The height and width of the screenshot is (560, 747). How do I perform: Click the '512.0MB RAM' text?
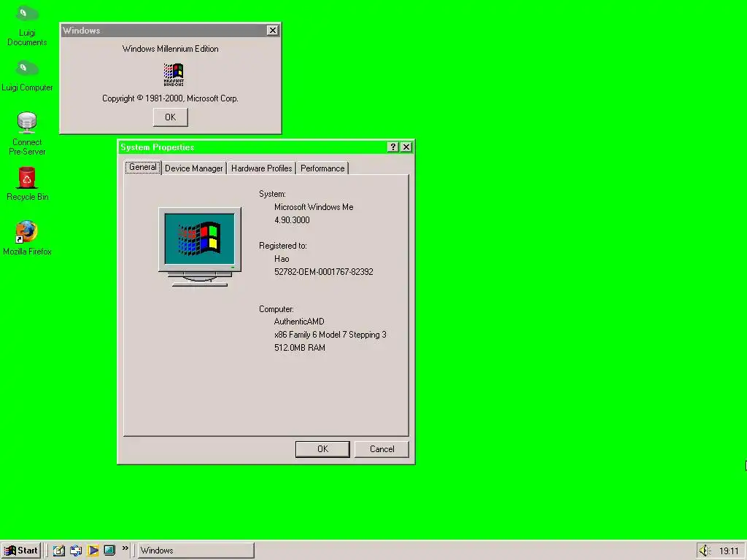click(x=300, y=348)
